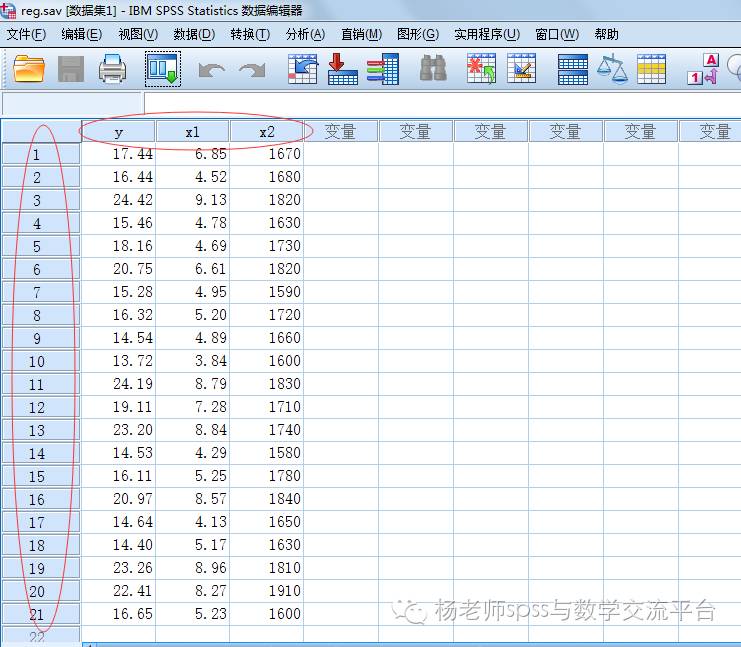741x647 pixels.
Task: Click y value 15.46
Action: pos(118,223)
